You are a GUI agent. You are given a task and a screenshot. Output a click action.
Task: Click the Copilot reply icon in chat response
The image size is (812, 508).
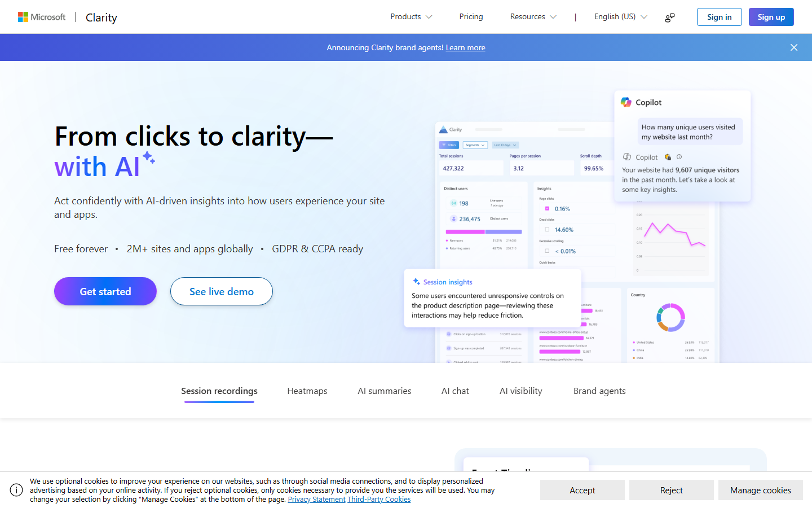(x=626, y=157)
